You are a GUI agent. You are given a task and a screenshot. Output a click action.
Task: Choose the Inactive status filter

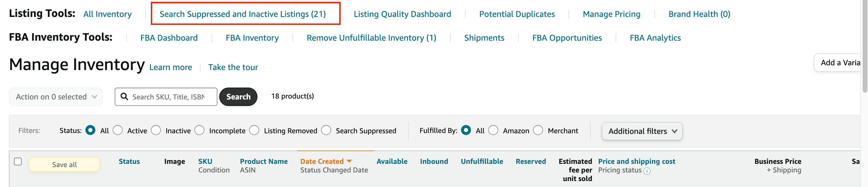(x=156, y=130)
